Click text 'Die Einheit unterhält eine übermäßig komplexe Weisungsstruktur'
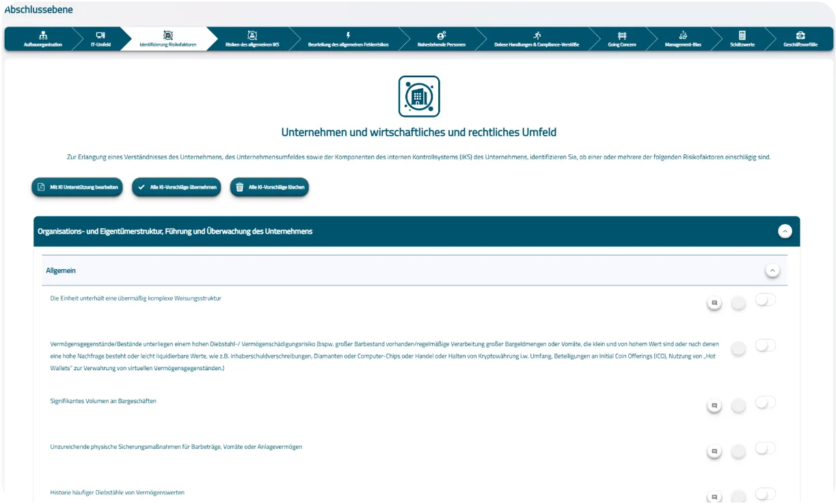 136,298
